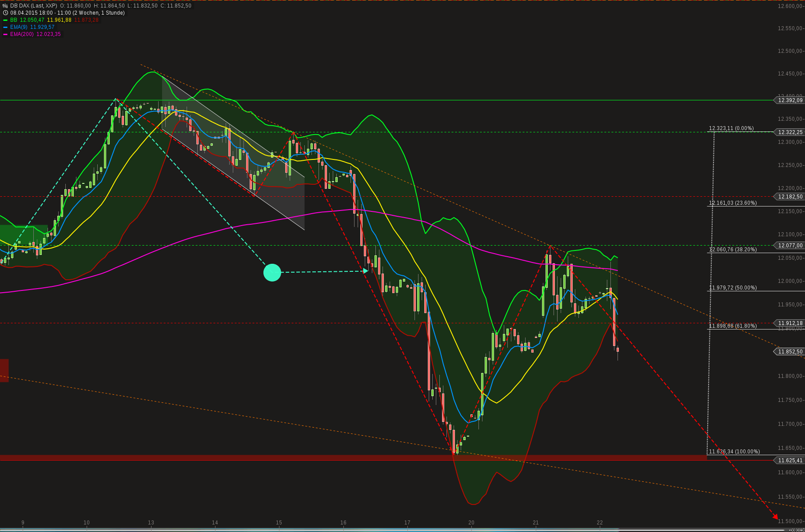Click date label 15 on the time axis

(x=279, y=523)
